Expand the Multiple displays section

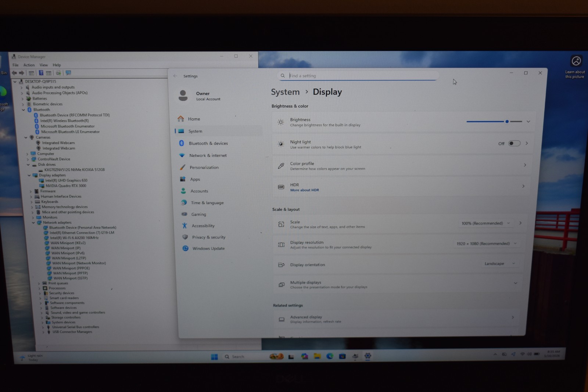[515, 283]
